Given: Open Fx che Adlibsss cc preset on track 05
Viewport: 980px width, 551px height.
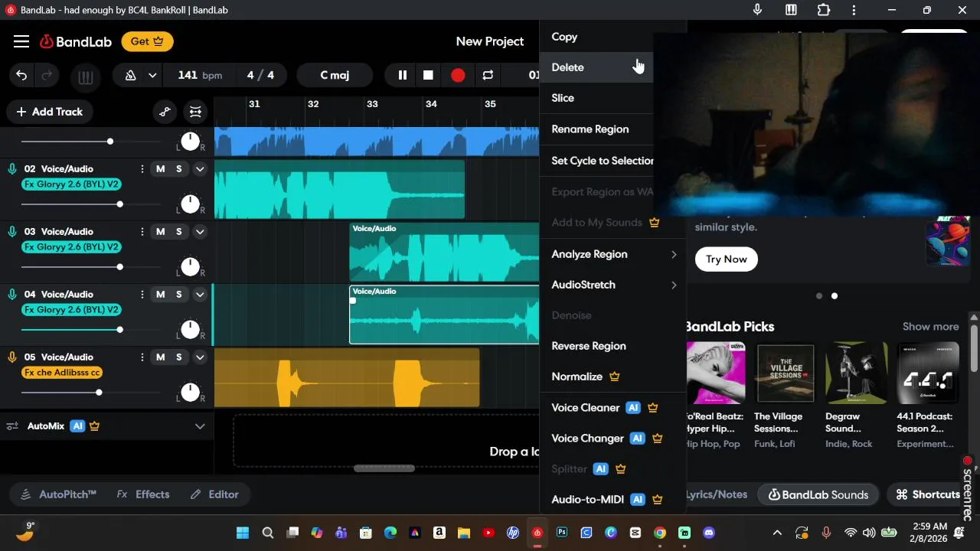Looking at the screenshot, I should pyautogui.click(x=62, y=373).
